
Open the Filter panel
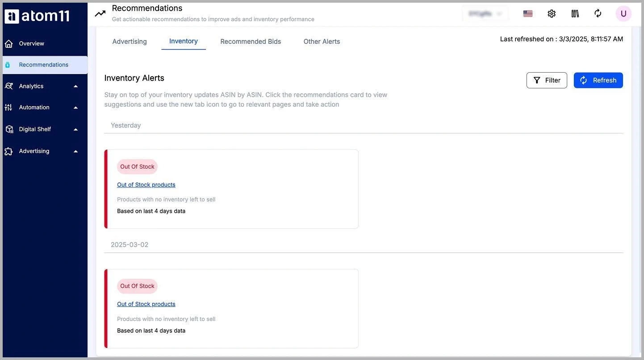[547, 80]
